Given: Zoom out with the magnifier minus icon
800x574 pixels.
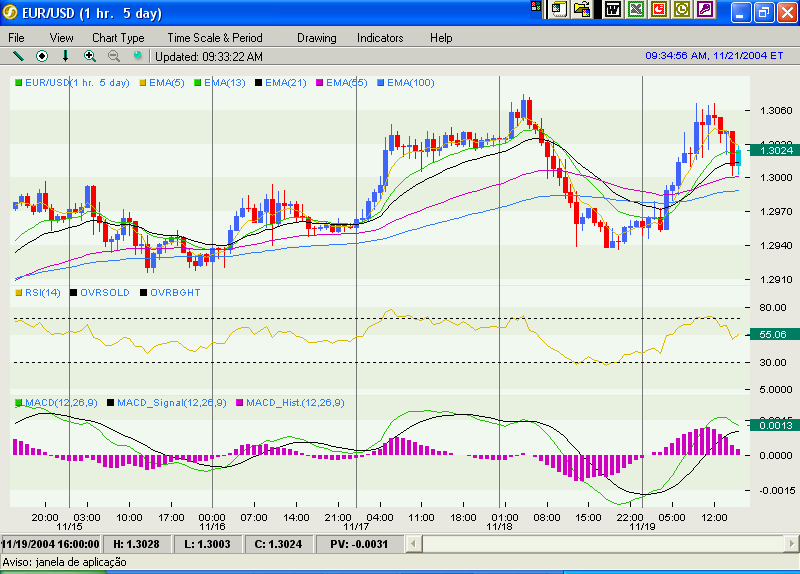Looking at the screenshot, I should point(114,56).
